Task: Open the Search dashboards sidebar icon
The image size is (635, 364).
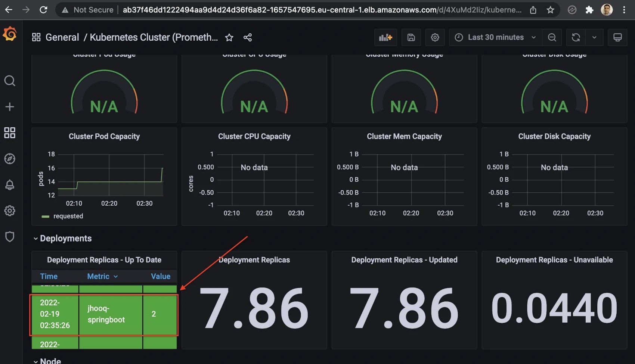Action: coord(9,81)
